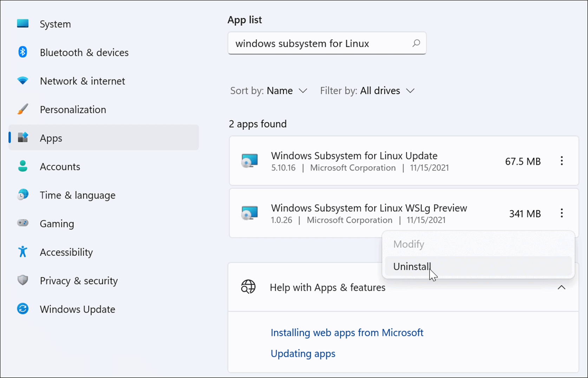
Task: Click the 2 apps found text
Action: (x=258, y=124)
